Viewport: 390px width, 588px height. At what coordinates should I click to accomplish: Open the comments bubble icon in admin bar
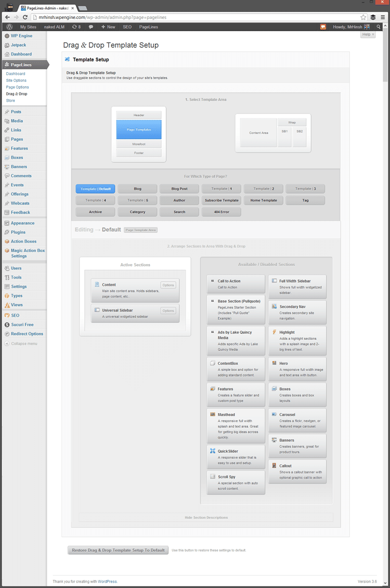[x=91, y=27]
